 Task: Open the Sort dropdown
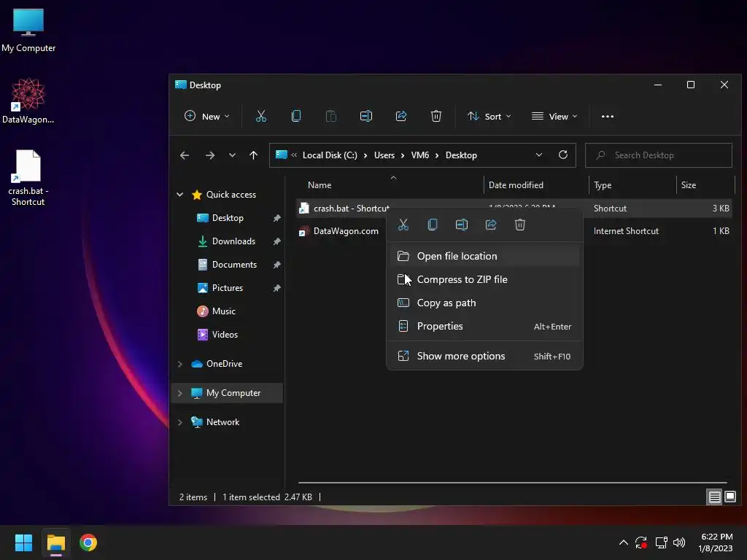489,116
